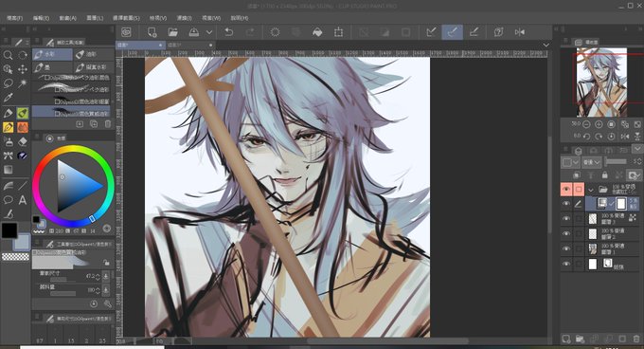Select the Text tool marked A

(23, 200)
